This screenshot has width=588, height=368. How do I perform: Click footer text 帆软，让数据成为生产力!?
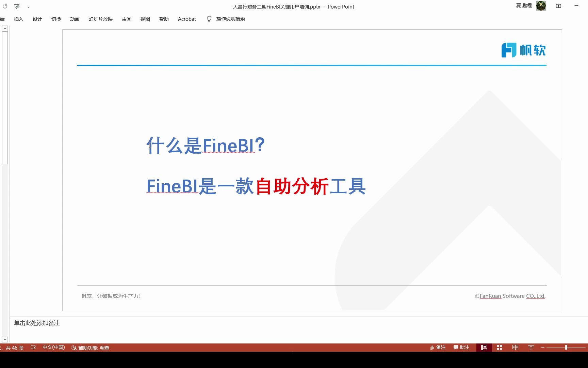click(111, 296)
